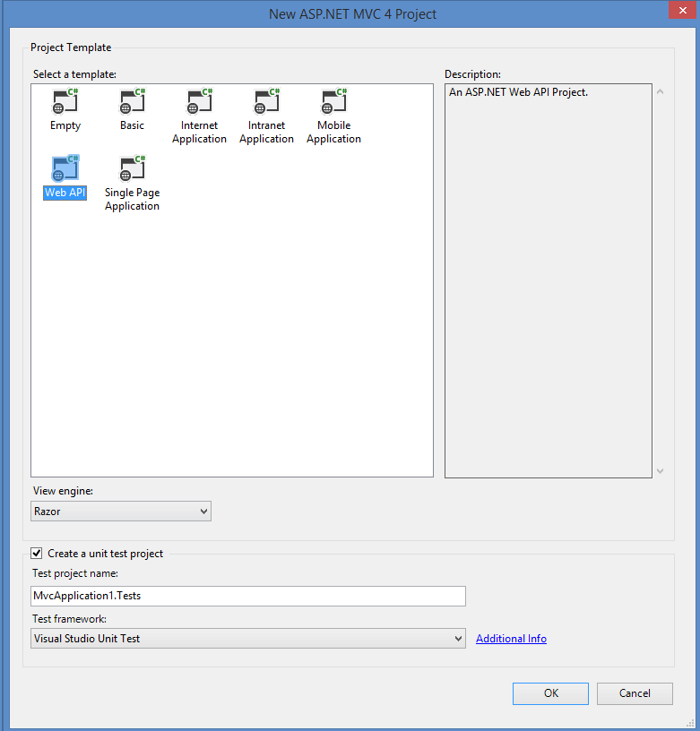700x731 pixels.
Task: Confirm with the OK button
Action: [550, 693]
